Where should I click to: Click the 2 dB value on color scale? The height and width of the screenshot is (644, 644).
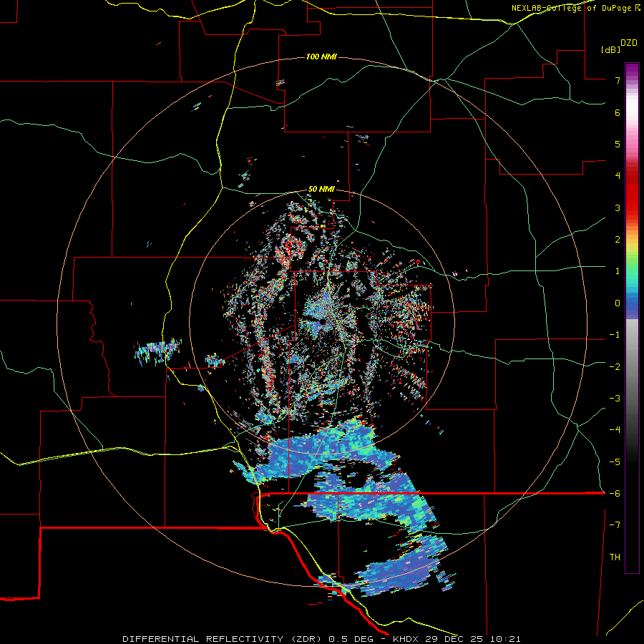point(618,240)
